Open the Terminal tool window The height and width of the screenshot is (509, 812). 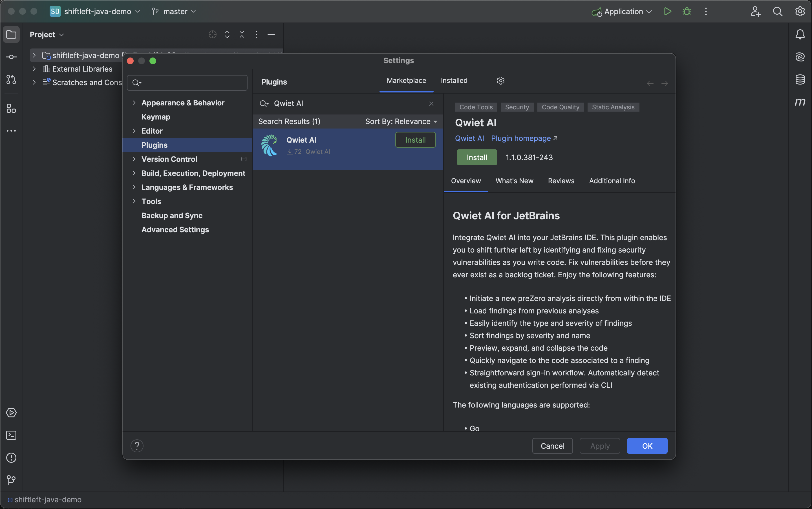11,435
